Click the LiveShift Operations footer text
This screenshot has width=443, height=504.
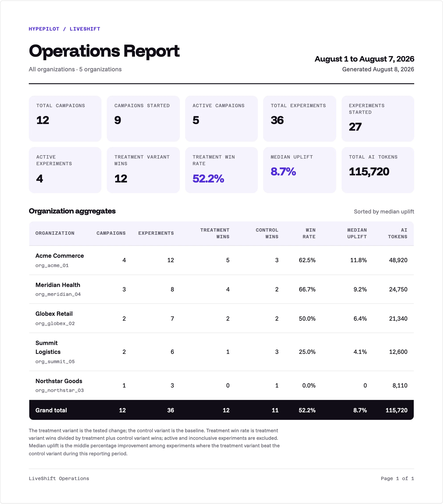tap(59, 478)
